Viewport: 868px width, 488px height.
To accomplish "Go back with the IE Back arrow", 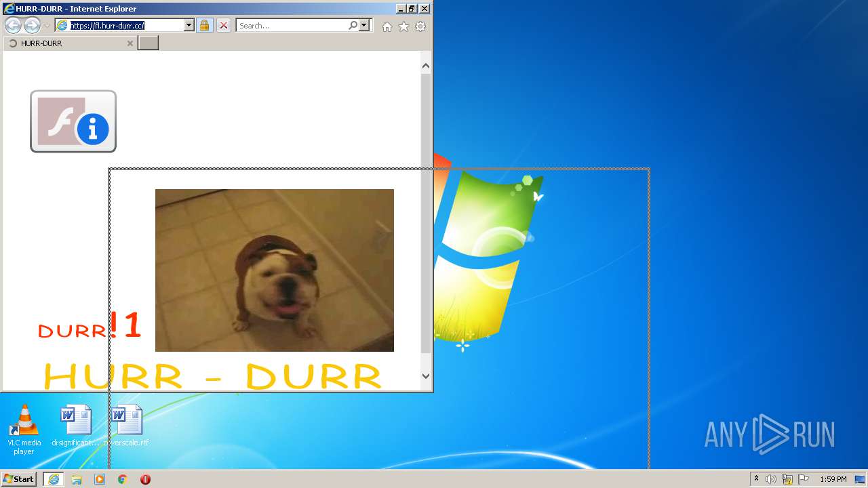I will click(x=13, y=26).
